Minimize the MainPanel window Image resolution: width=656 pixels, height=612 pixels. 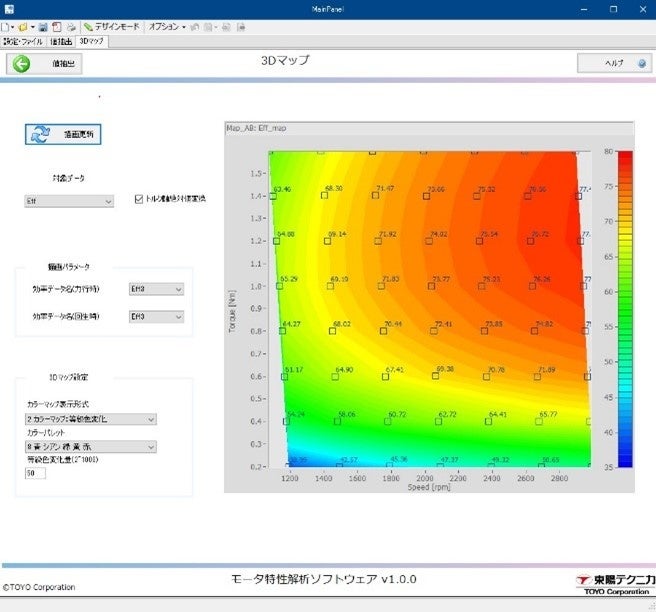(584, 9)
